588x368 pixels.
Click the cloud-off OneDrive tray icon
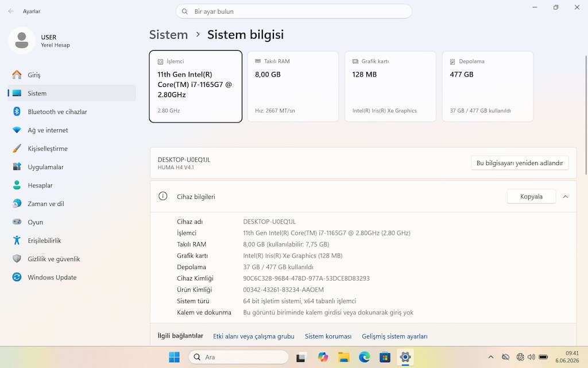point(505,357)
